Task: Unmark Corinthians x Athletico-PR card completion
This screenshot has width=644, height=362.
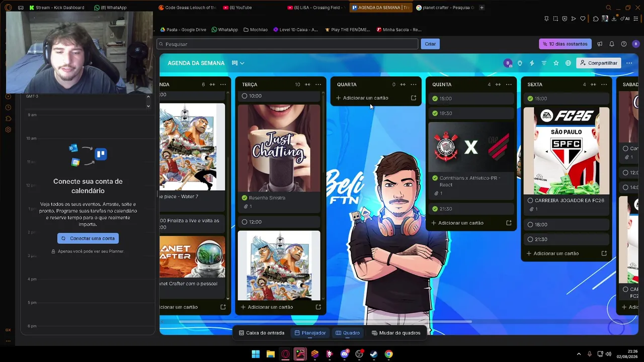Action: point(435,178)
